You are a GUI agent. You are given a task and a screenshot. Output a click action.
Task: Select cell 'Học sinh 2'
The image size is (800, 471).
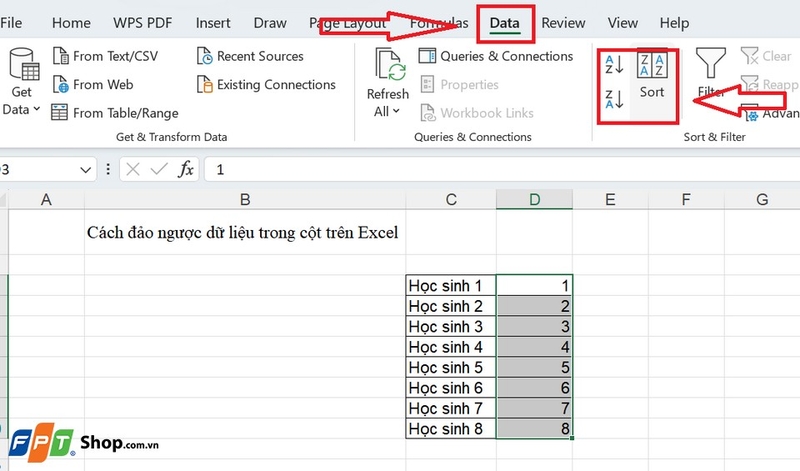point(451,306)
